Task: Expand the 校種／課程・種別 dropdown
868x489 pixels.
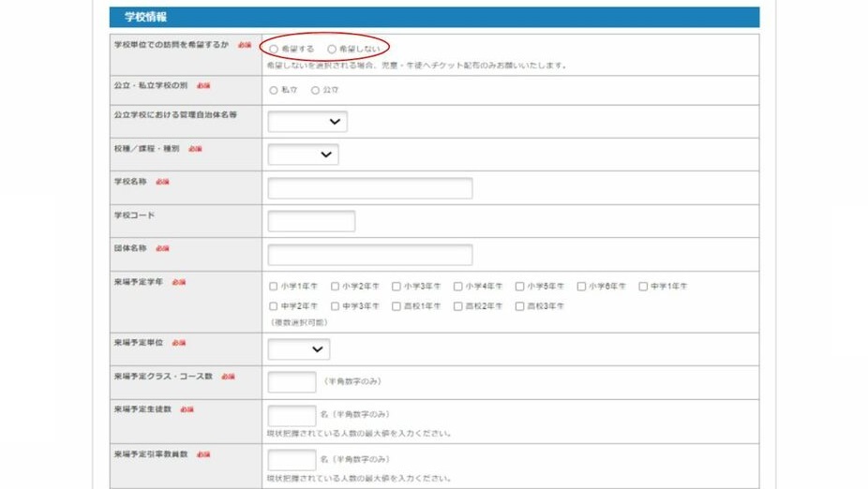Action: pyautogui.click(x=303, y=155)
